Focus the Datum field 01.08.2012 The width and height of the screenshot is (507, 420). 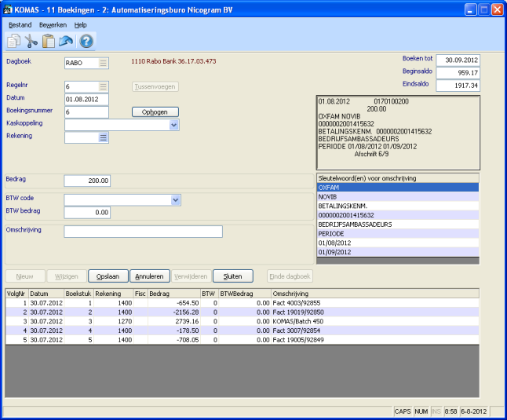86,99
